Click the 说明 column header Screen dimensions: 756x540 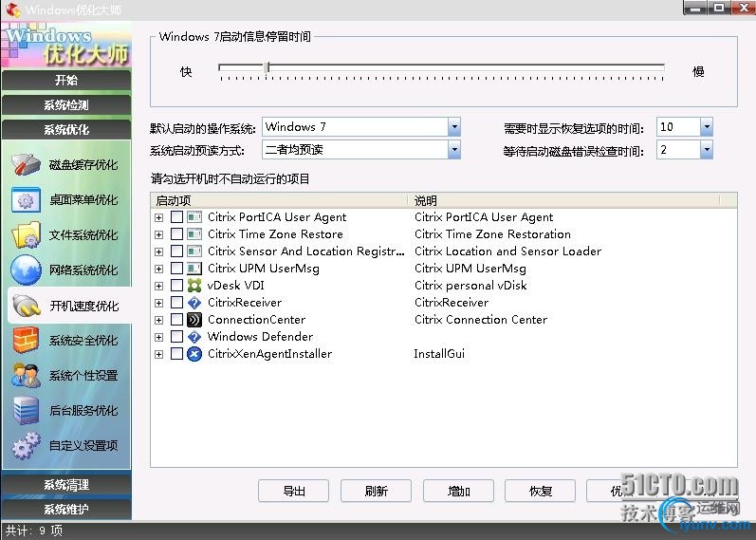pyautogui.click(x=563, y=200)
